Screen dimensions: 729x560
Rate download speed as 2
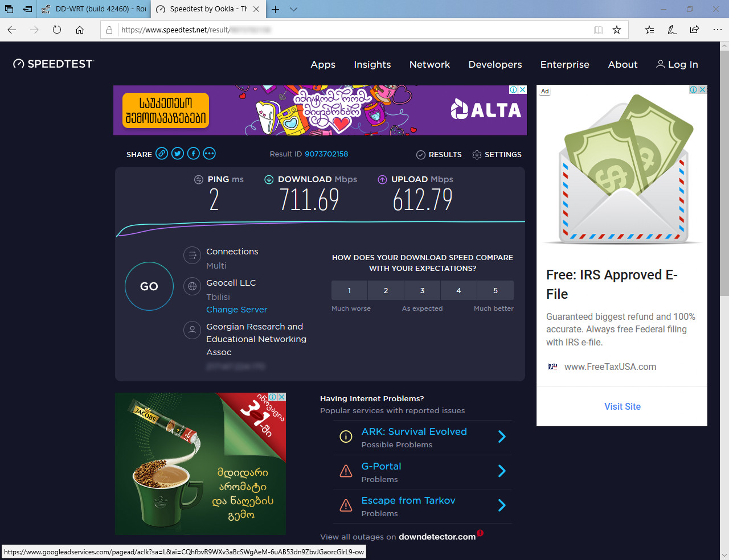(386, 290)
